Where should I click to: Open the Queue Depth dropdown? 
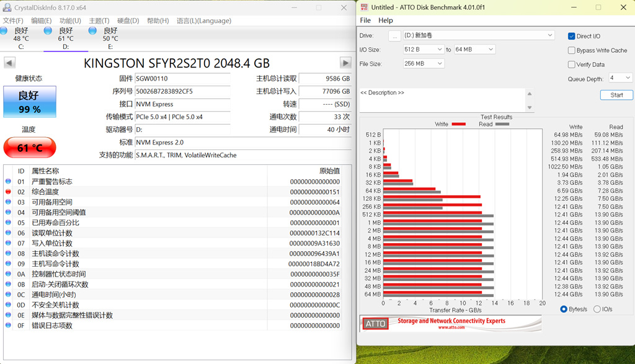coord(620,78)
